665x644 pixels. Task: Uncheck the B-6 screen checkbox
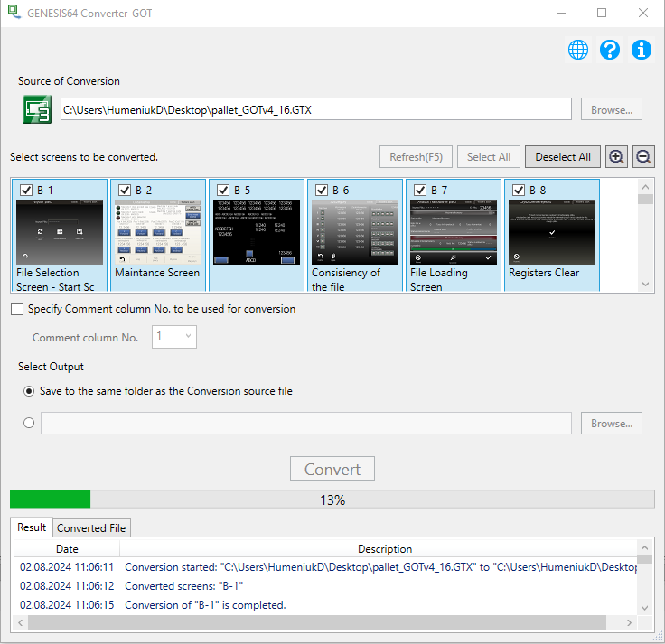322,190
